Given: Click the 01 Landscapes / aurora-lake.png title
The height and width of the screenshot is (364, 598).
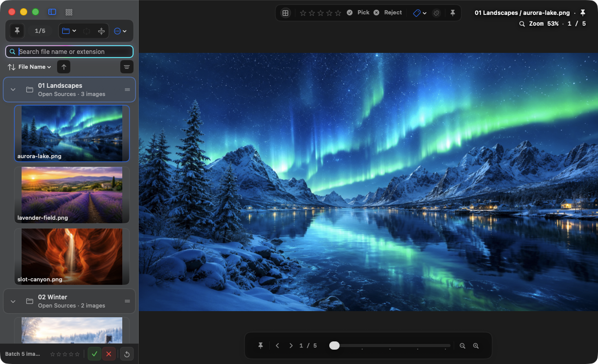Looking at the screenshot, I should [522, 12].
